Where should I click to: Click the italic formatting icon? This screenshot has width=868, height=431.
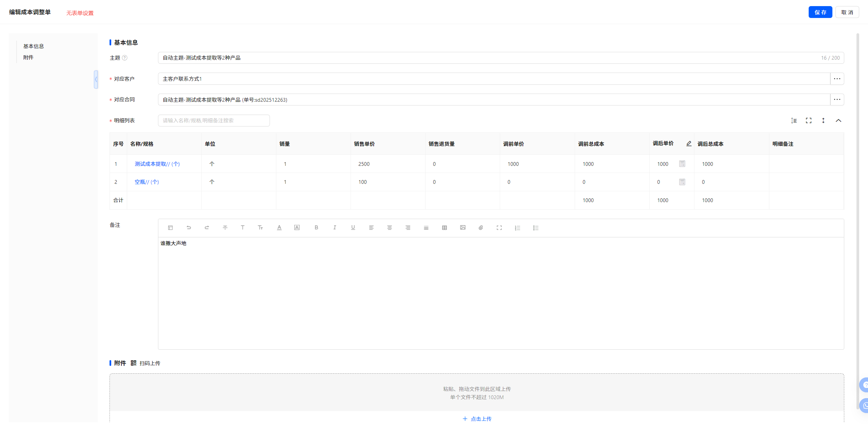click(334, 228)
